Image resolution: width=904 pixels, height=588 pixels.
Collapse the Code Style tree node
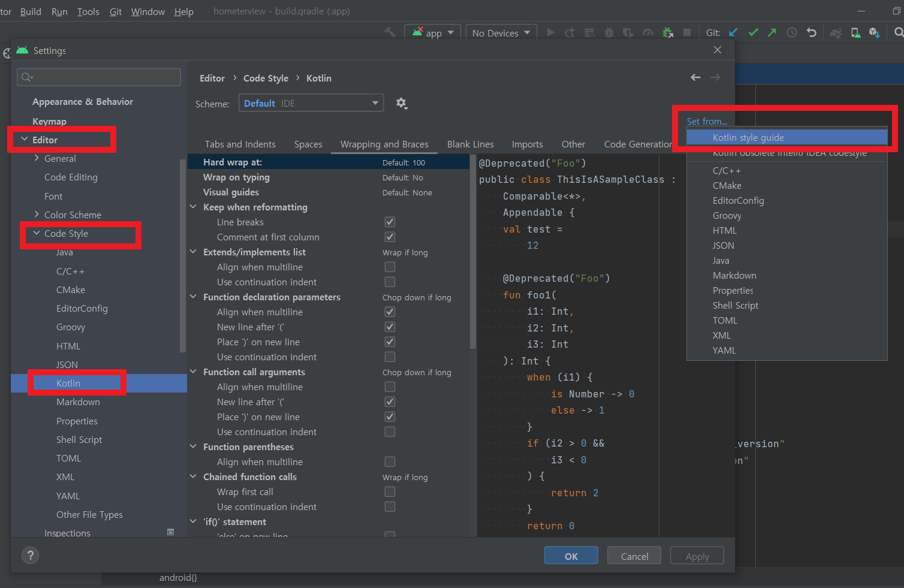(37, 233)
